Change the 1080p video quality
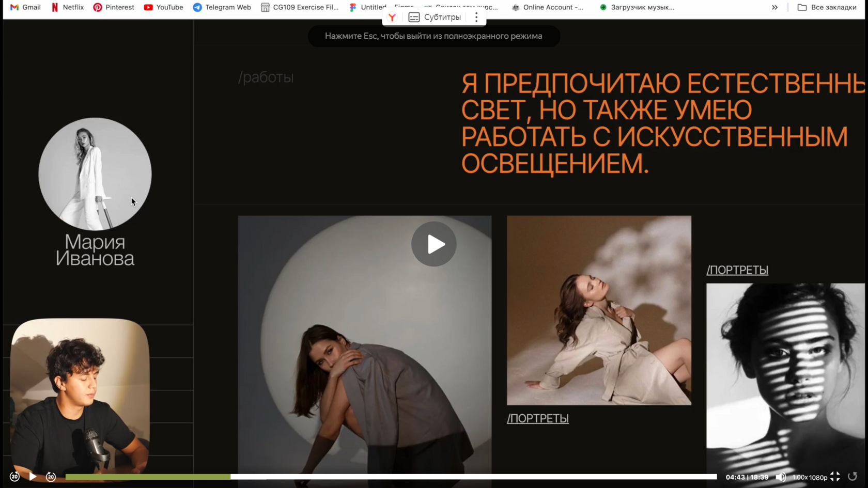868x488 pixels. pyautogui.click(x=818, y=478)
